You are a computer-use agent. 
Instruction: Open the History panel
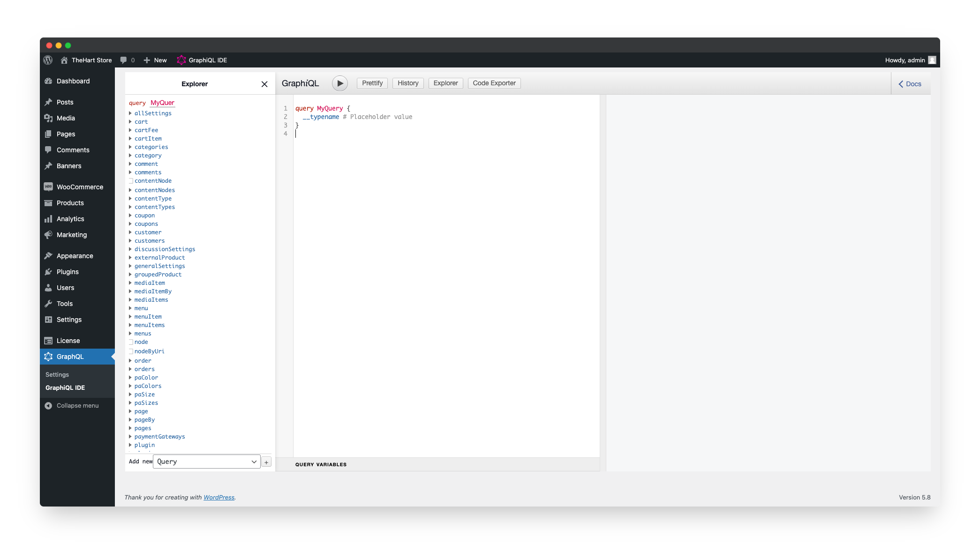(408, 82)
